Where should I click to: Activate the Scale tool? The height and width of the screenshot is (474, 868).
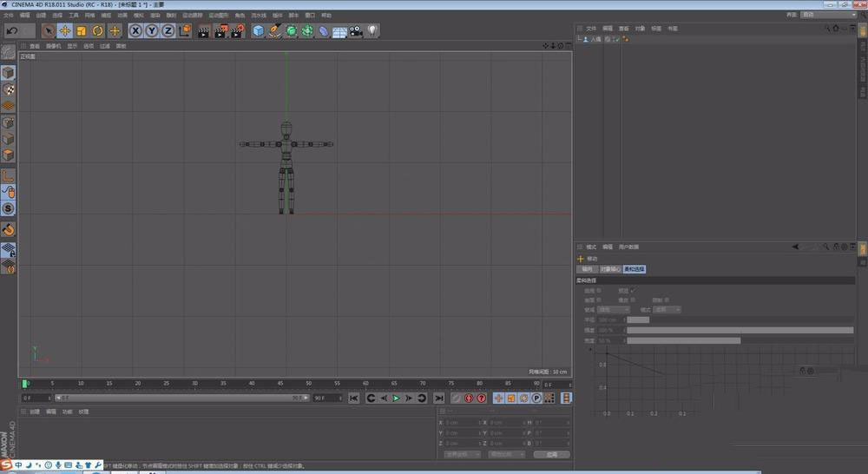click(82, 31)
